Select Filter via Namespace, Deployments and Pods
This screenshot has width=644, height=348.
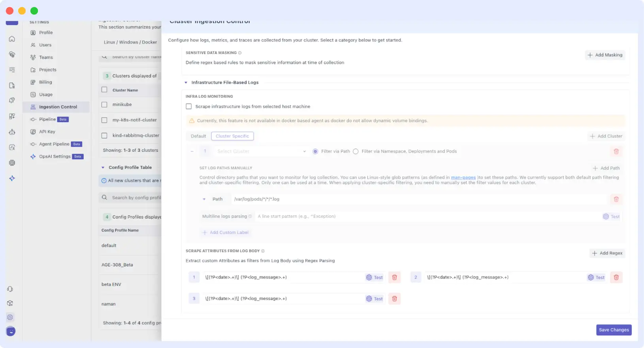point(356,151)
